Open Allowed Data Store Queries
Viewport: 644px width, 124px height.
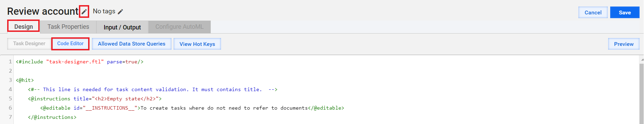[132, 44]
